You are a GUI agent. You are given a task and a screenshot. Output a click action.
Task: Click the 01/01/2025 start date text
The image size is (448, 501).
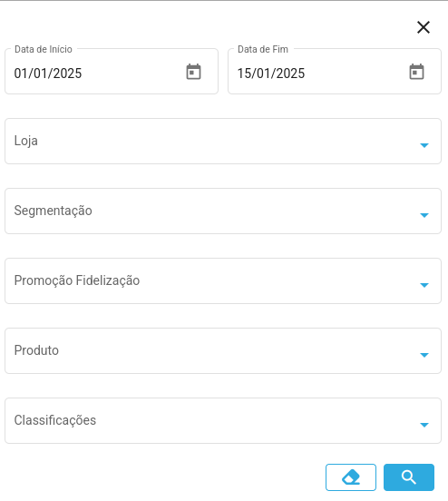[48, 74]
